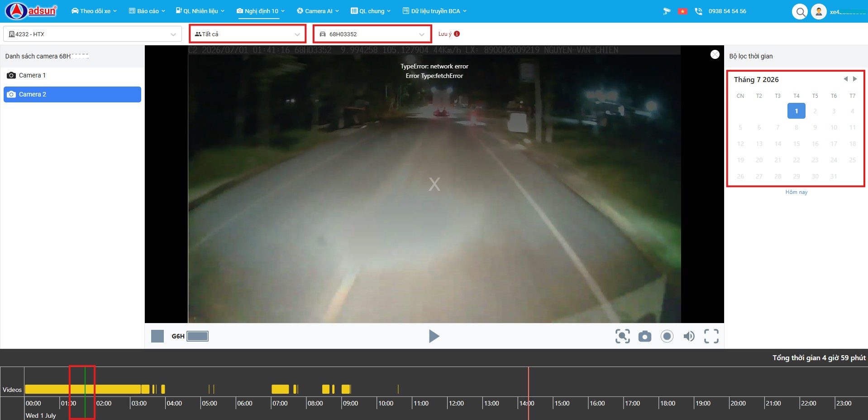Switch language via Vietnam flag icon
Image resolution: width=868 pixels, height=420 pixels.
(x=682, y=11)
